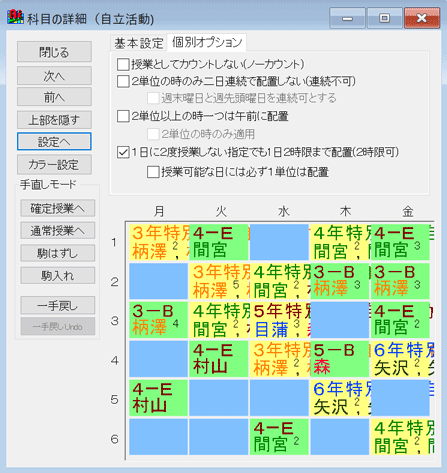Select Tuesday period 1 cell 4-E 間宮

219,242
